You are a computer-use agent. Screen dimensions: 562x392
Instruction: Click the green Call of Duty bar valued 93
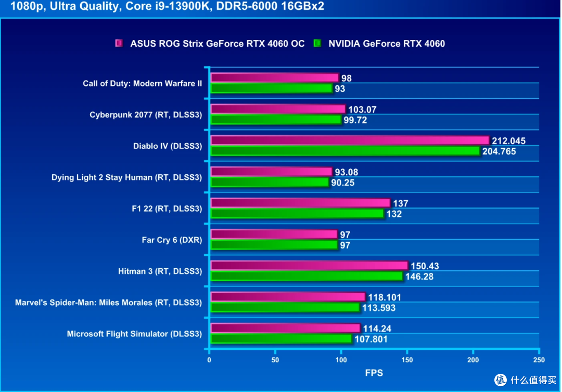[x=271, y=88]
